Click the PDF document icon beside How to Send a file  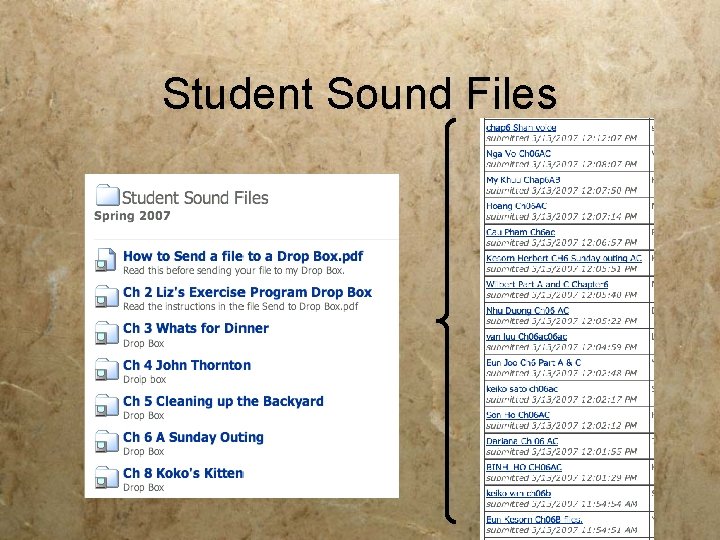click(x=106, y=260)
